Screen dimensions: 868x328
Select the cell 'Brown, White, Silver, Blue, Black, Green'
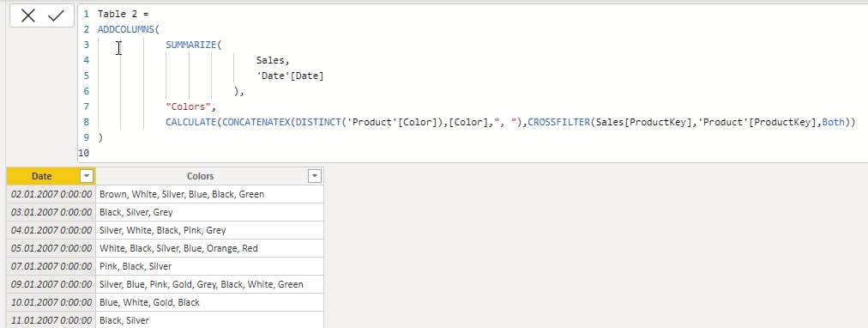(x=209, y=194)
